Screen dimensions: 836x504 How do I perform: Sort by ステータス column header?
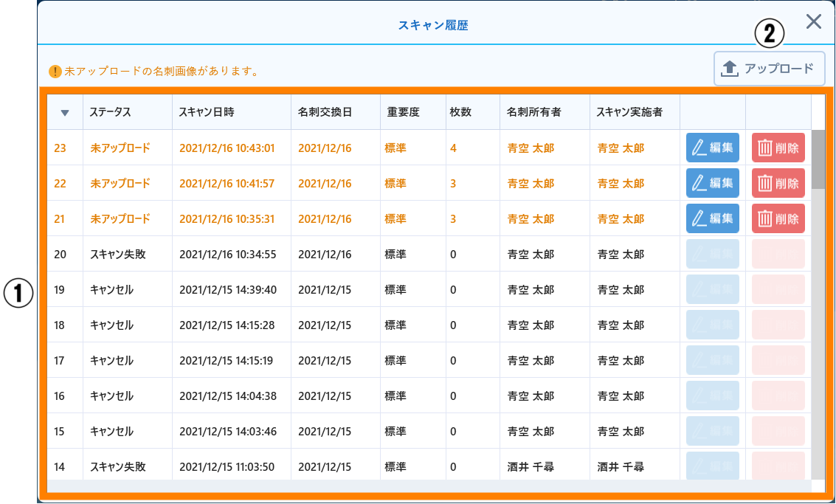(x=111, y=112)
